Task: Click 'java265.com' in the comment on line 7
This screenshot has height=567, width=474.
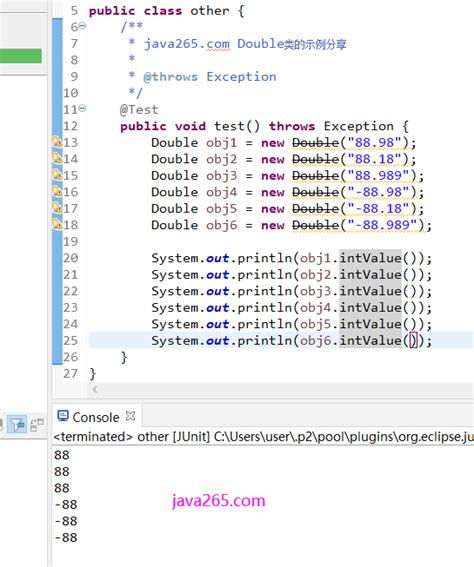Action: click(187, 44)
